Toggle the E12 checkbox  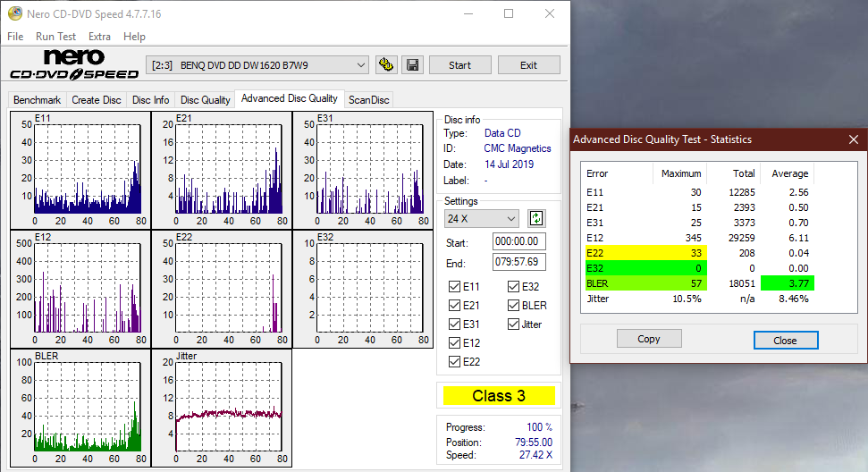[454, 343]
